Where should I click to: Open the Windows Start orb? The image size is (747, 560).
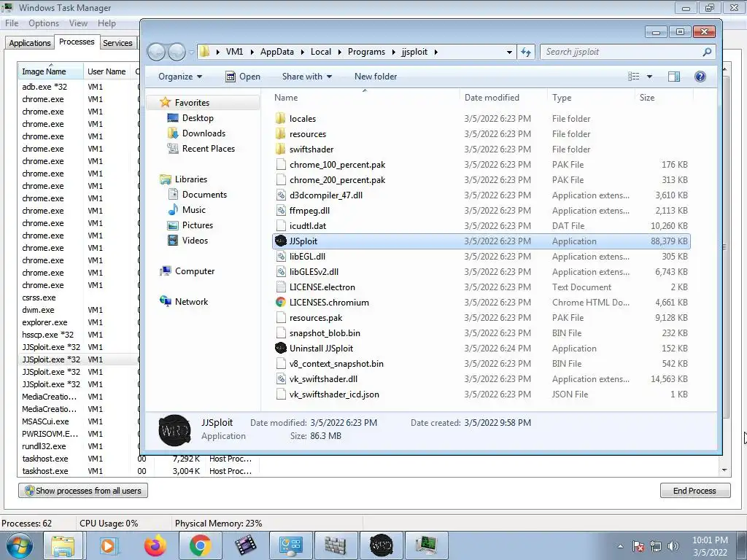tap(20, 545)
